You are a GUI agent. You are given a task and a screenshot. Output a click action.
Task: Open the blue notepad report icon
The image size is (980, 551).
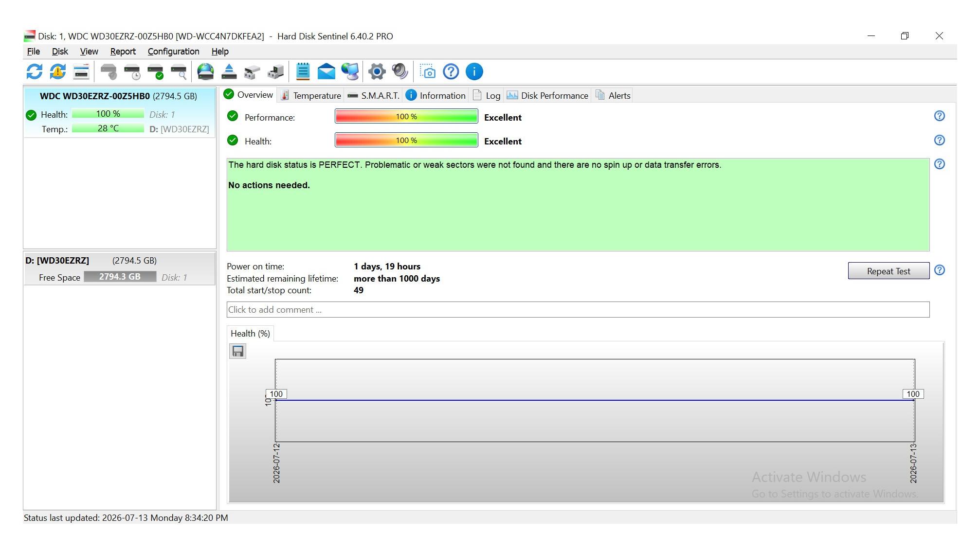point(303,71)
